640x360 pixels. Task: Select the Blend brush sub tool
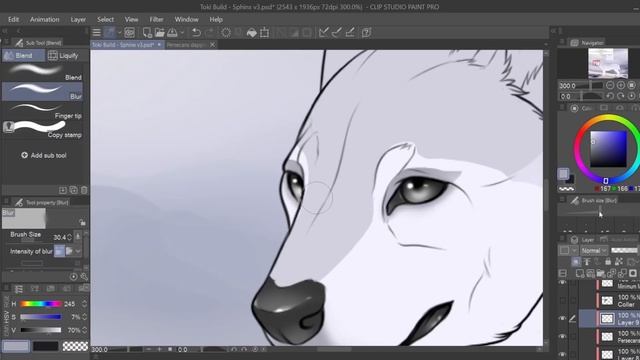tap(42, 72)
